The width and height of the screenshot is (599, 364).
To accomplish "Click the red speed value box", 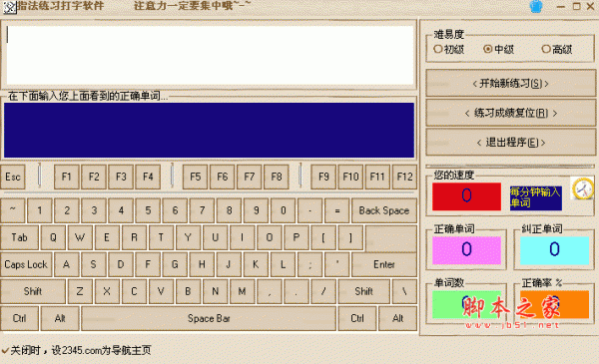I will coord(466,196).
